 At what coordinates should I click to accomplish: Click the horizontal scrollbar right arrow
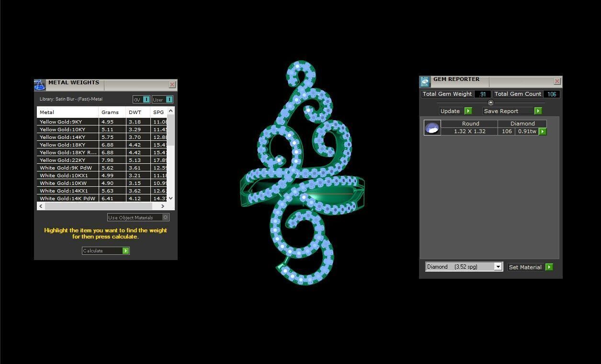coord(163,206)
